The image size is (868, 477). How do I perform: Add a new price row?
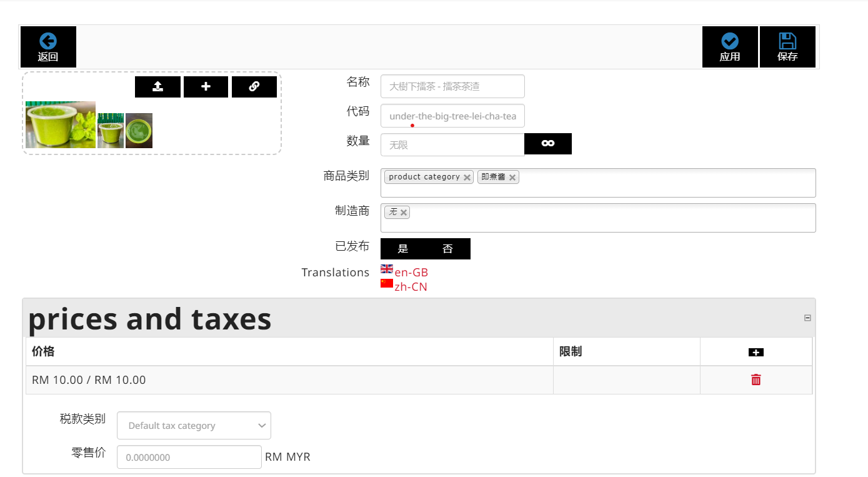coord(756,353)
